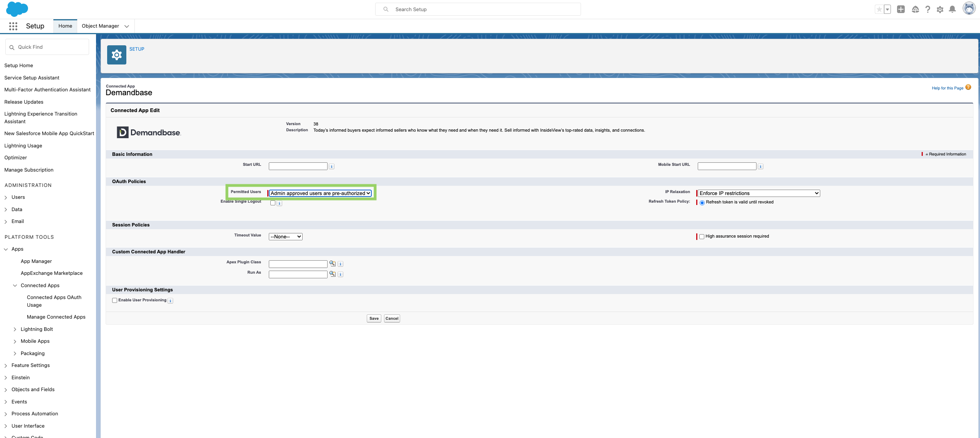The image size is (980, 438).
Task: Click the Mobile Start URL input field
Action: [x=727, y=166]
